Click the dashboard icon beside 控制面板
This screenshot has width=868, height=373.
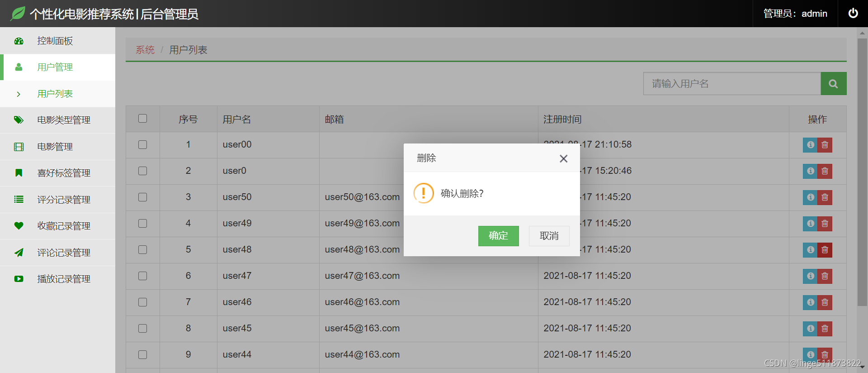pos(19,41)
